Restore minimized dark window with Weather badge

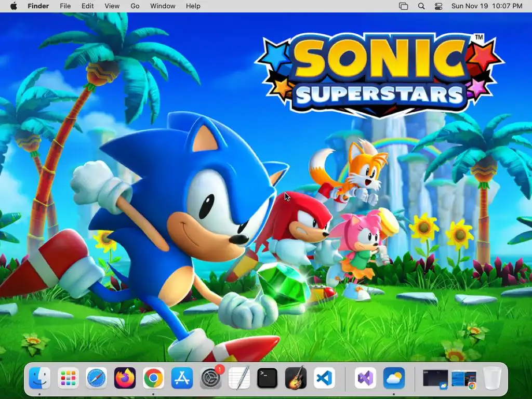435,379
